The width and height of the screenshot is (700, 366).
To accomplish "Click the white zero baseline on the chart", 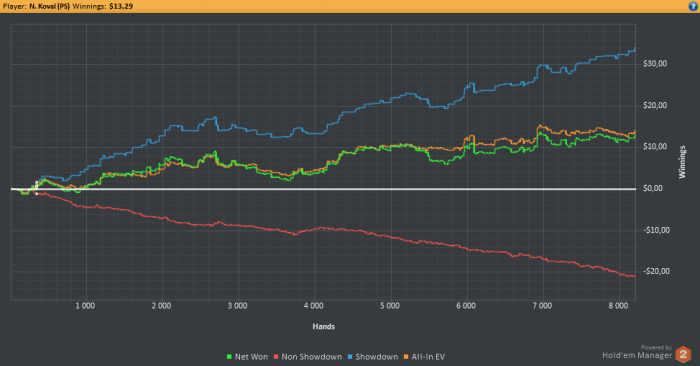I will click(324, 189).
